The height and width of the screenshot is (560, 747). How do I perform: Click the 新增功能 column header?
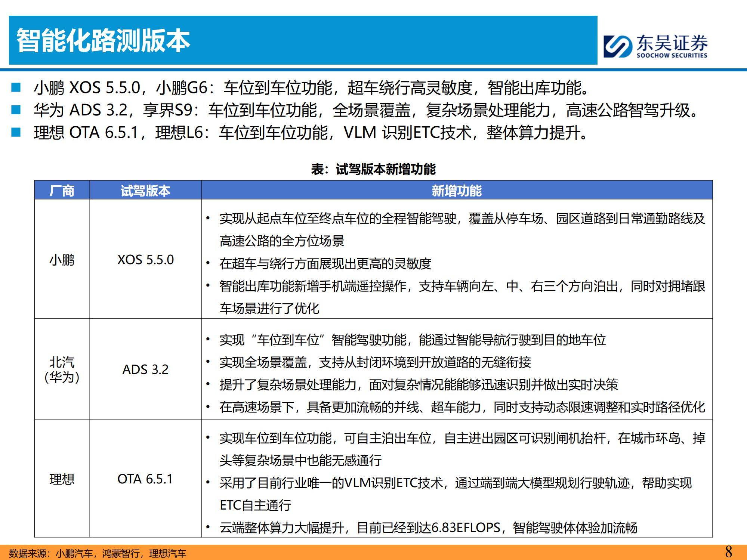click(457, 191)
